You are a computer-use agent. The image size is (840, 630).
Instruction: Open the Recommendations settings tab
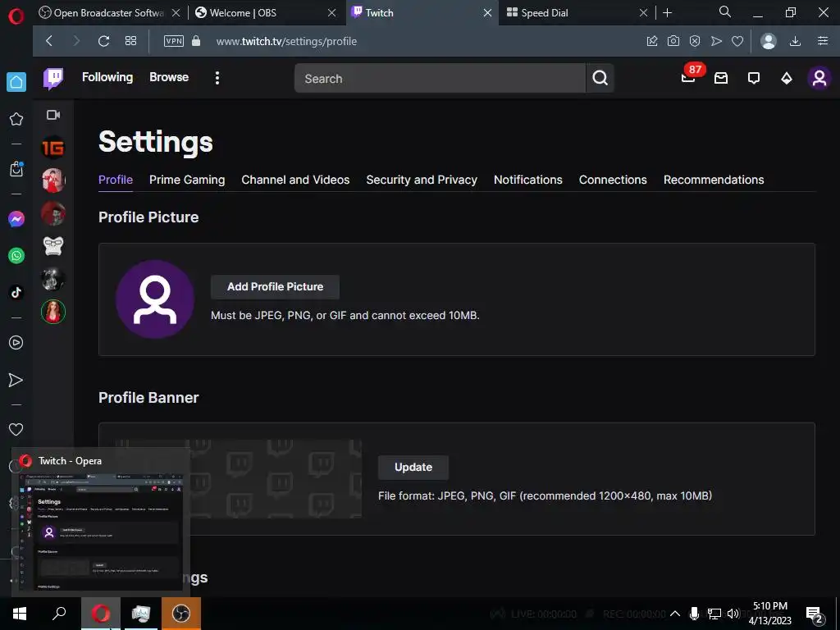(x=714, y=180)
